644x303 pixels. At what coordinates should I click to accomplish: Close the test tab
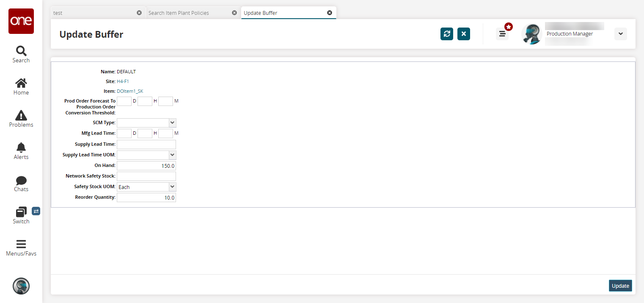click(x=139, y=13)
